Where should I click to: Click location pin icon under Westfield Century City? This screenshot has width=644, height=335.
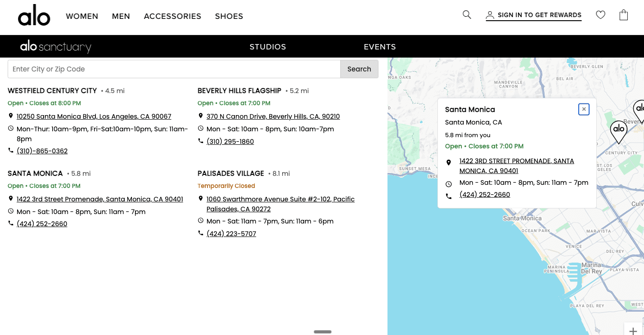tap(11, 116)
